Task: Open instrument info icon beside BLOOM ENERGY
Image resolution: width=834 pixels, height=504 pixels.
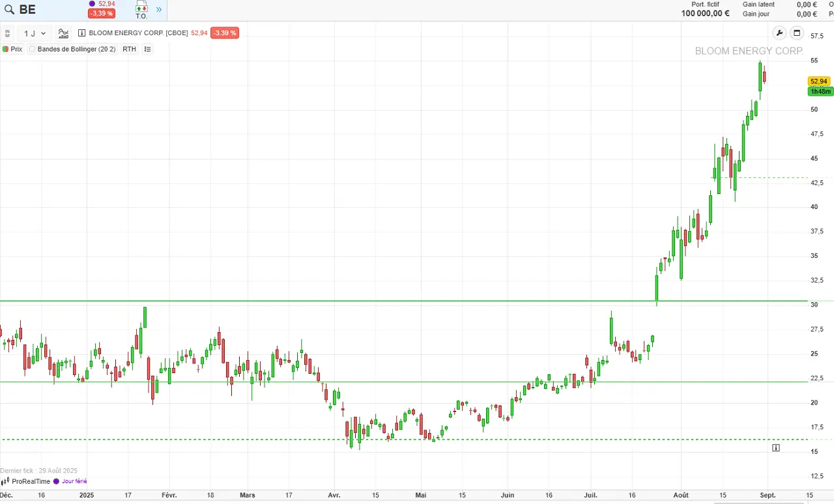Action: (81, 33)
